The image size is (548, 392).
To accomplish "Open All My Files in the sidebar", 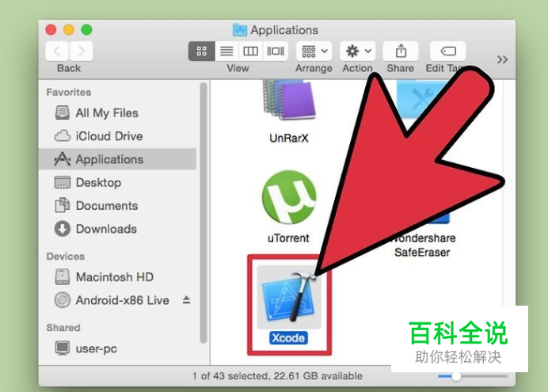I will point(117,112).
